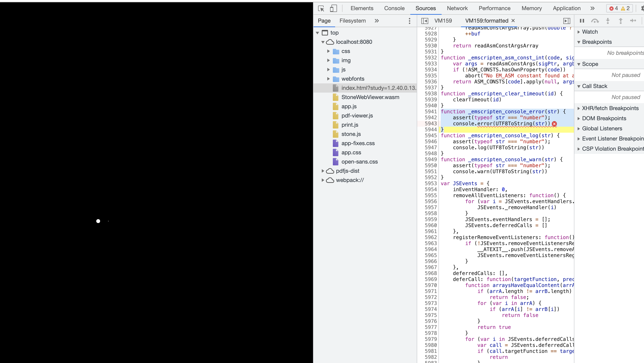Click the css folder icon
644x363 pixels.
(336, 51)
